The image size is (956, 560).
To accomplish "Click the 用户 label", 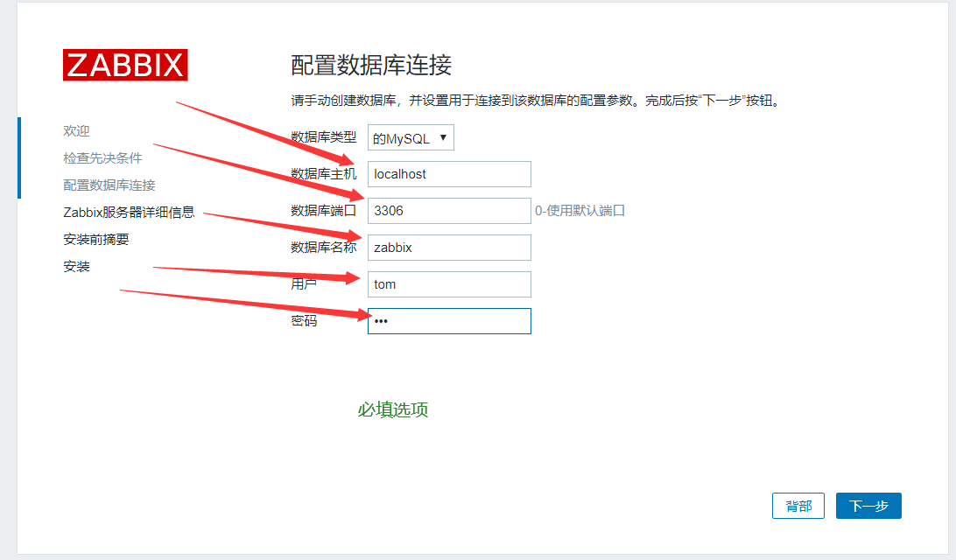I will coord(304,284).
